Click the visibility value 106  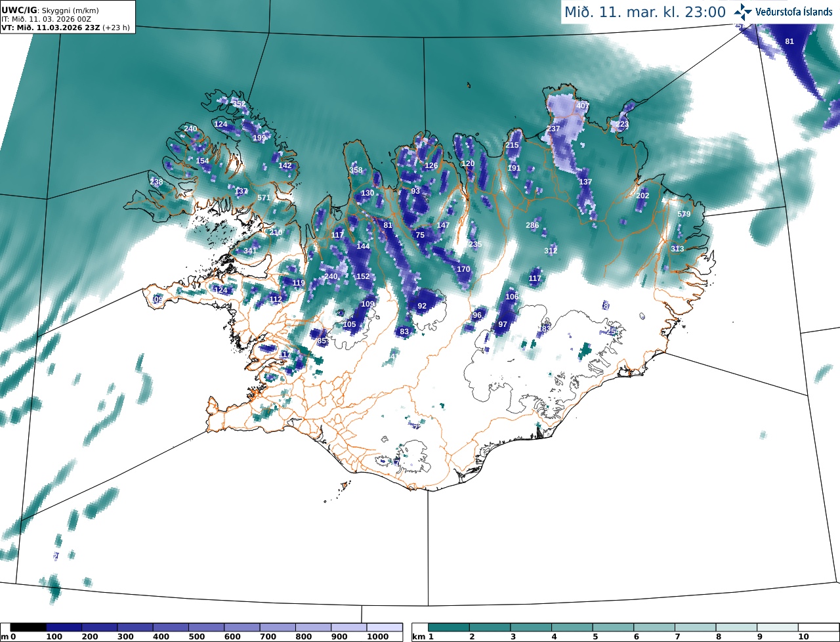tap(512, 297)
